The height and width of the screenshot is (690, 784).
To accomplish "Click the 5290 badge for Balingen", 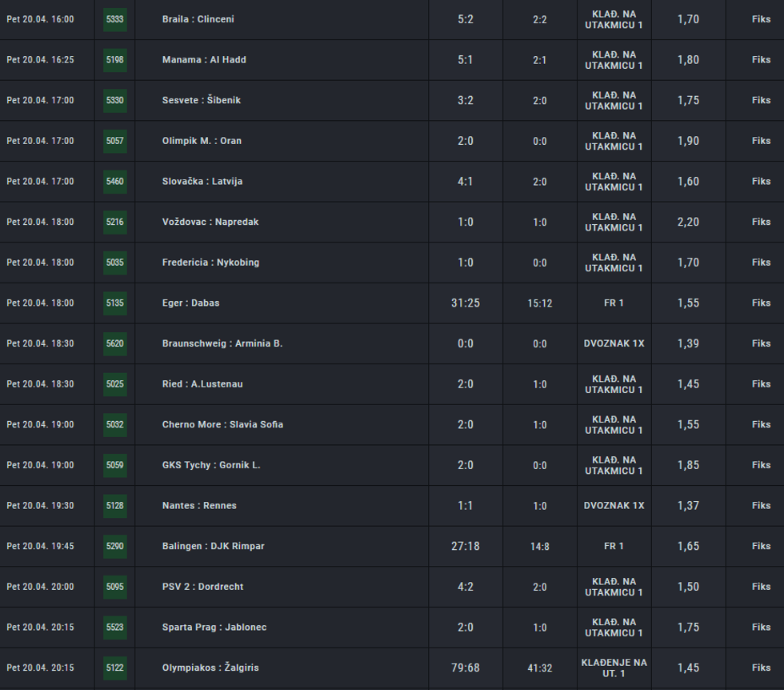I will pyautogui.click(x=115, y=546).
